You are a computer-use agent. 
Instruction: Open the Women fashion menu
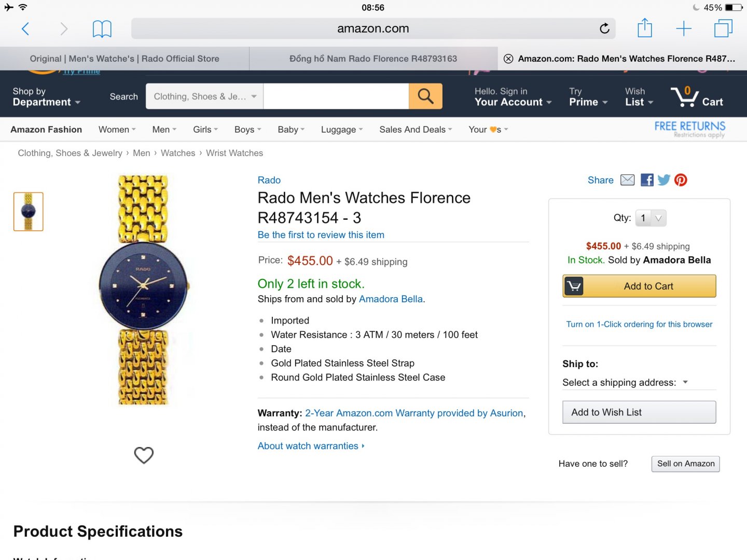pyautogui.click(x=117, y=130)
